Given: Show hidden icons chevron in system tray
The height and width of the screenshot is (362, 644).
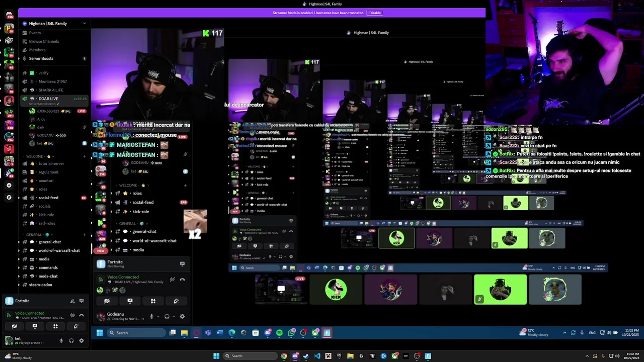Looking at the screenshot, I should tap(587, 356).
